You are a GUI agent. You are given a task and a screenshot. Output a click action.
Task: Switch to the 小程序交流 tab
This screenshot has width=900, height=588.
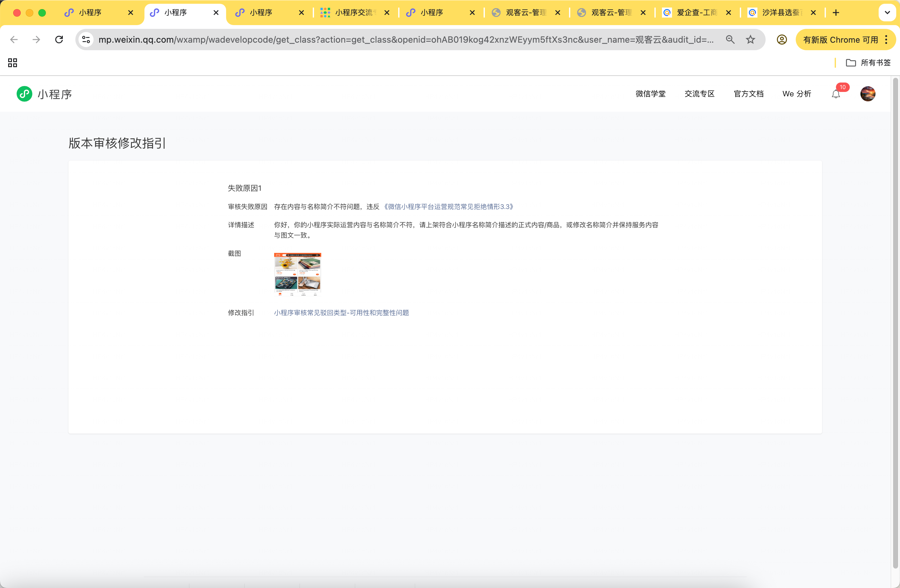pos(354,13)
